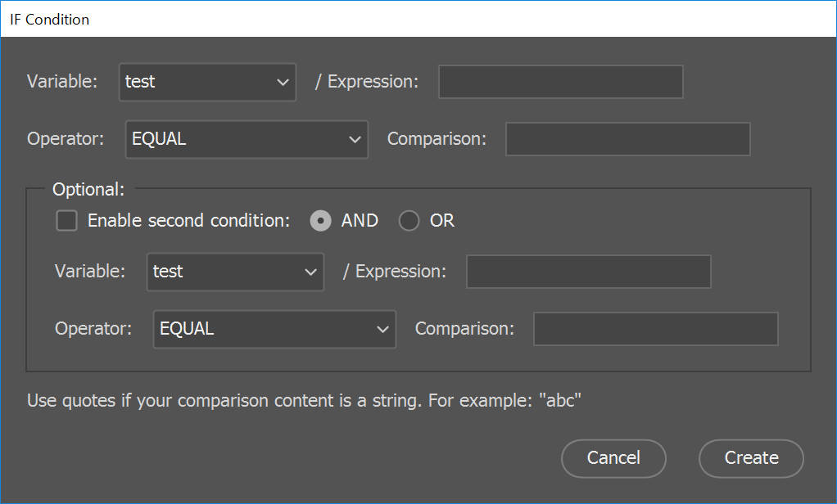Click the hint text about using quotes
The height and width of the screenshot is (504, 837).
point(304,401)
